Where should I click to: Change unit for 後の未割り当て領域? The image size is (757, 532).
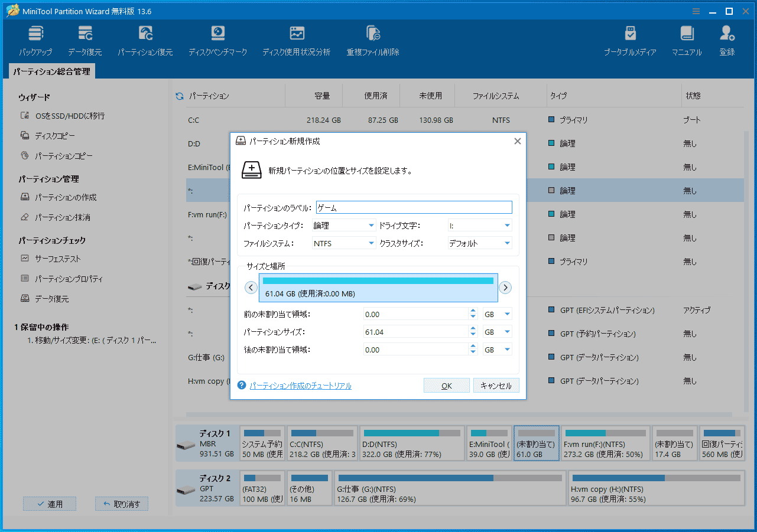pyautogui.click(x=498, y=350)
